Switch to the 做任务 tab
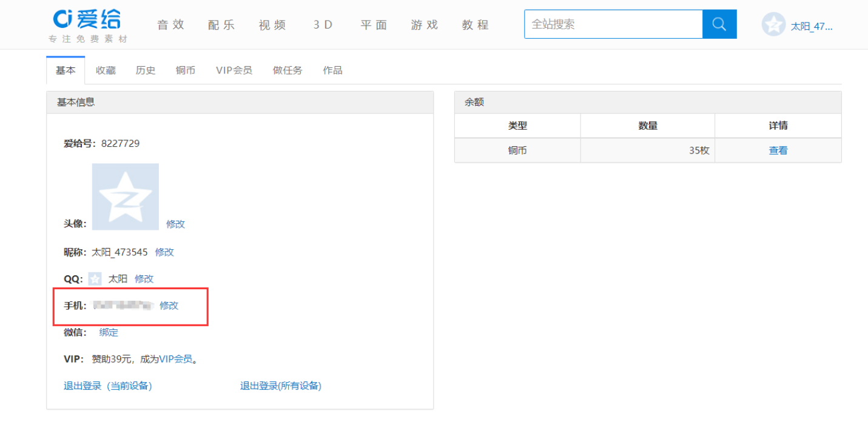868x436 pixels. [x=288, y=70]
